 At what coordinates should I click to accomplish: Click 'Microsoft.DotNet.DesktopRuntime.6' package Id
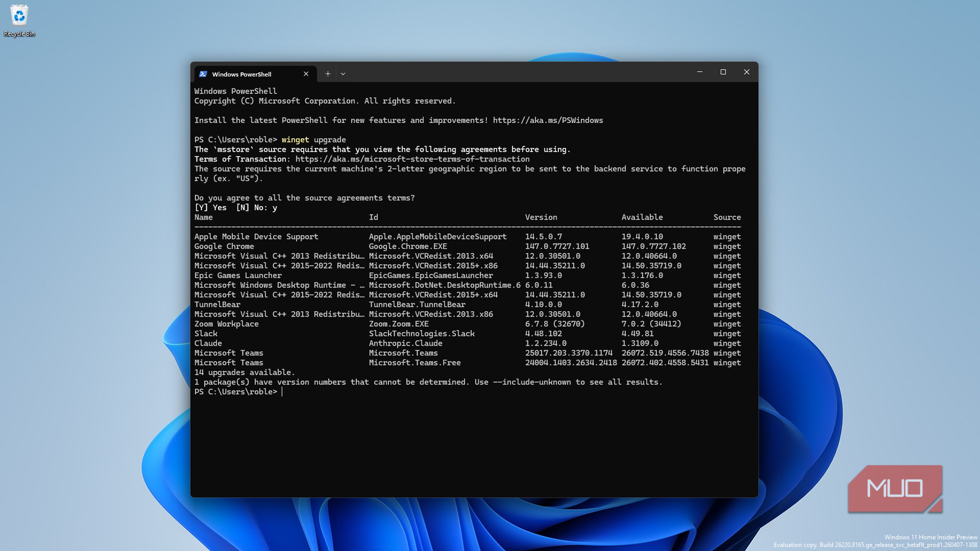[445, 285]
